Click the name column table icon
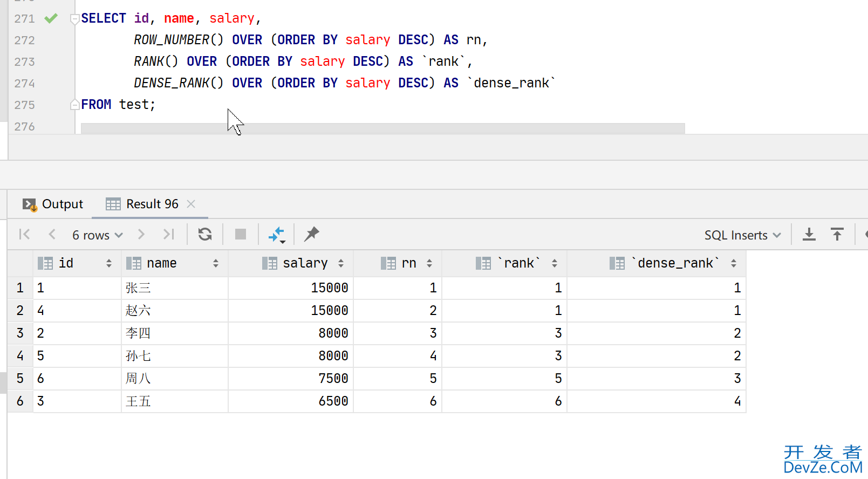This screenshot has height=479, width=868. [x=134, y=263]
